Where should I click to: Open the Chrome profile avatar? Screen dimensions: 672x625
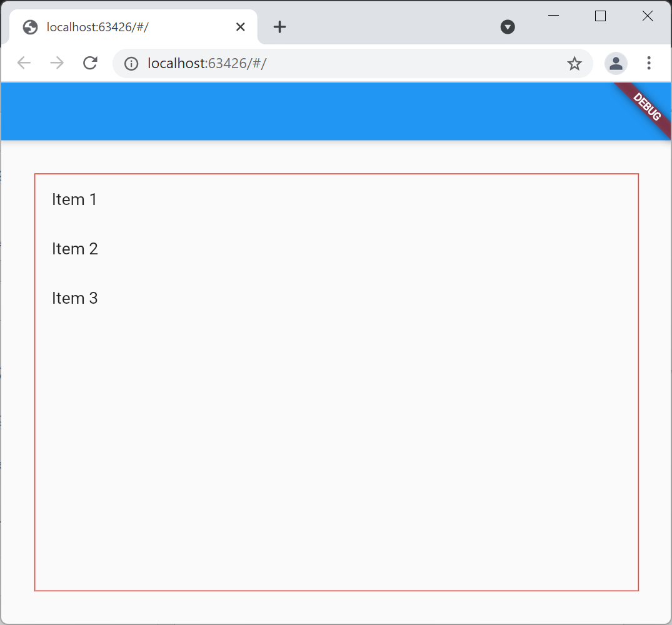[x=616, y=63]
